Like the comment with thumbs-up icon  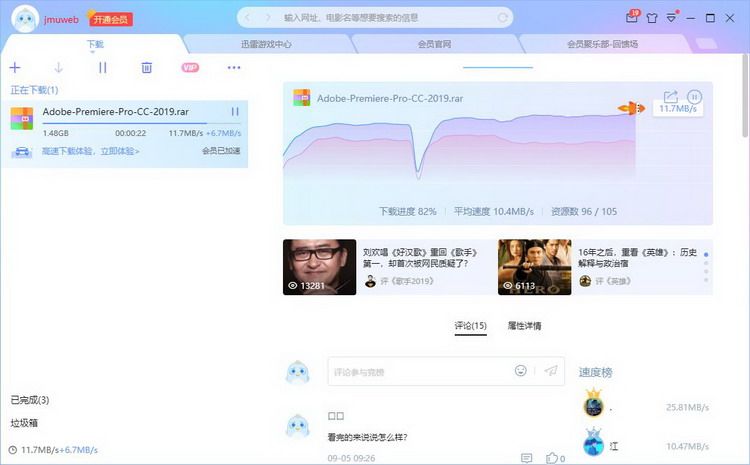(552, 458)
